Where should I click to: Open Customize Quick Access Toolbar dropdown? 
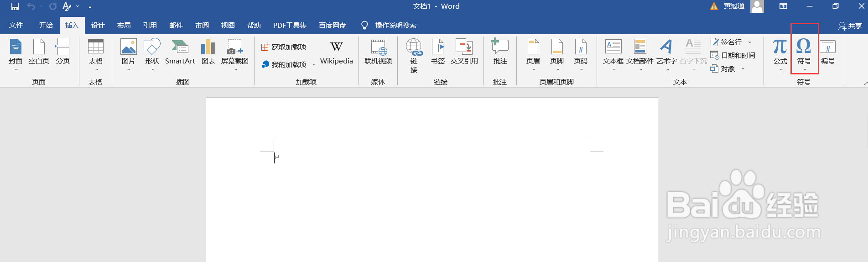coord(90,7)
